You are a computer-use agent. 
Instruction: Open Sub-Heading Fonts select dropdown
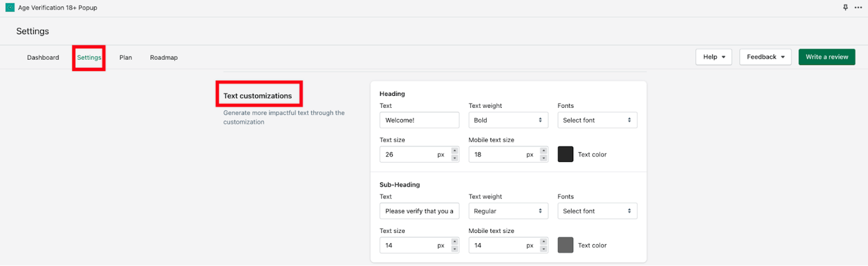tap(597, 211)
